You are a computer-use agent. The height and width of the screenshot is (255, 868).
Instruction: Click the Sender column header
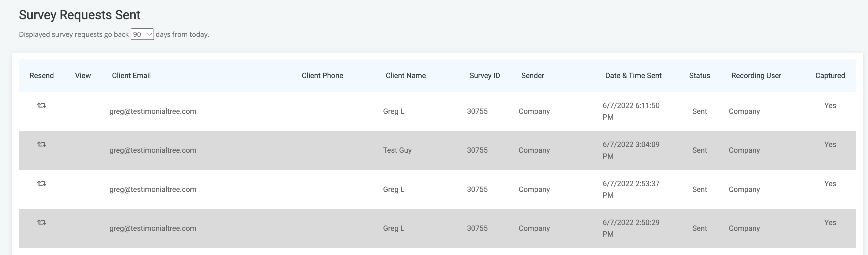click(532, 76)
